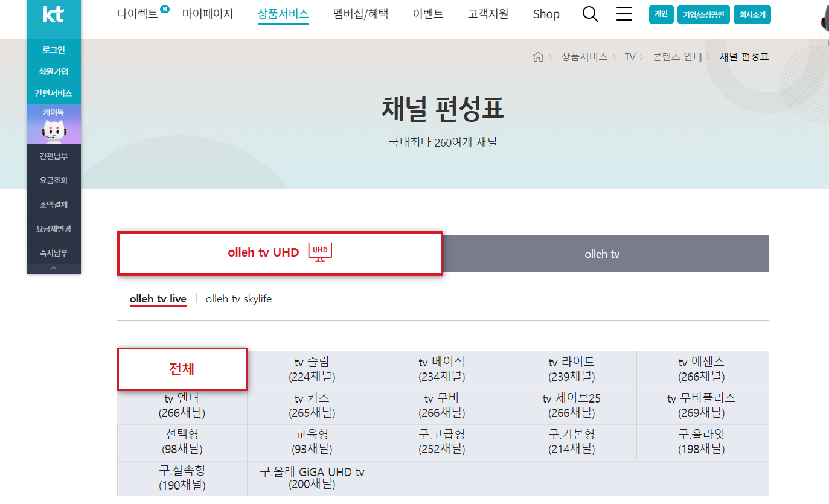Select tv 세이브25 (266채널) package

(572, 406)
